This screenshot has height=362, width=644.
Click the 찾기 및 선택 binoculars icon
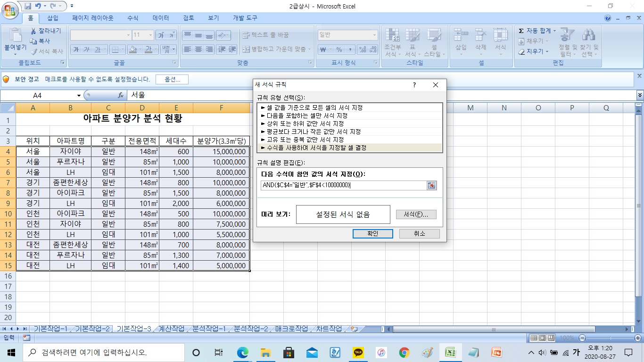[x=588, y=36]
